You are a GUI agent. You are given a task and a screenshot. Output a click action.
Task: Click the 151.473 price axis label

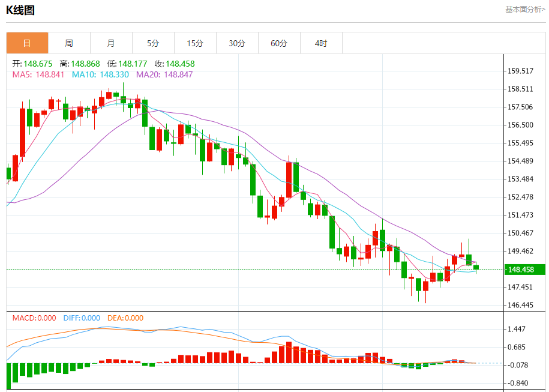(x=520, y=215)
